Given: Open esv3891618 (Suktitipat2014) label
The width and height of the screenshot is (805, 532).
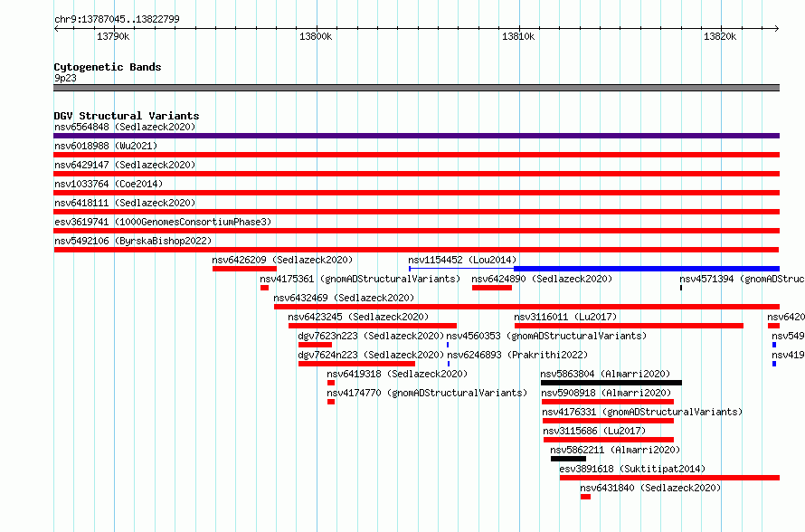Looking at the screenshot, I should [632, 469].
